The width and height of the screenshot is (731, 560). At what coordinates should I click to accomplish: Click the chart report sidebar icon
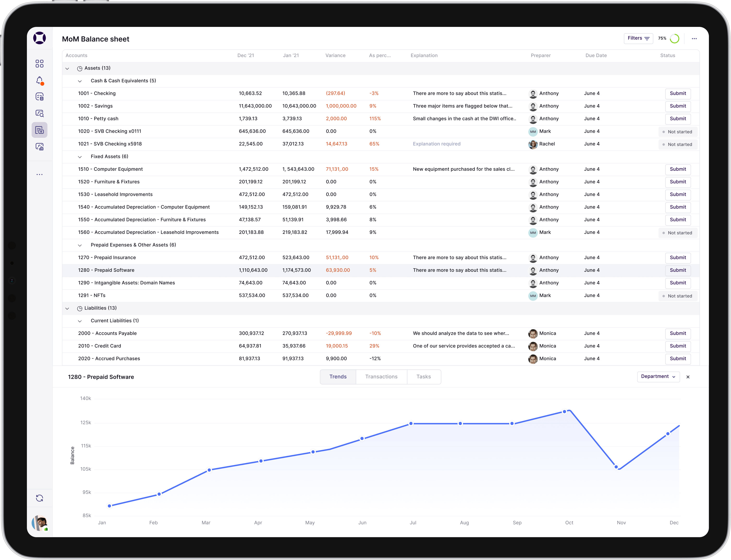pos(39,147)
